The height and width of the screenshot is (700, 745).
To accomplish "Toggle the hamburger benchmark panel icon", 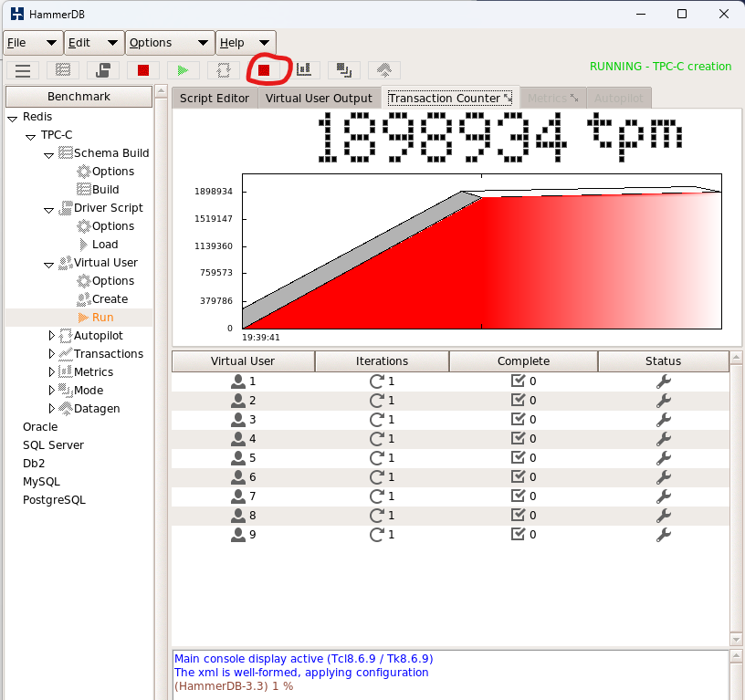I will click(23, 70).
